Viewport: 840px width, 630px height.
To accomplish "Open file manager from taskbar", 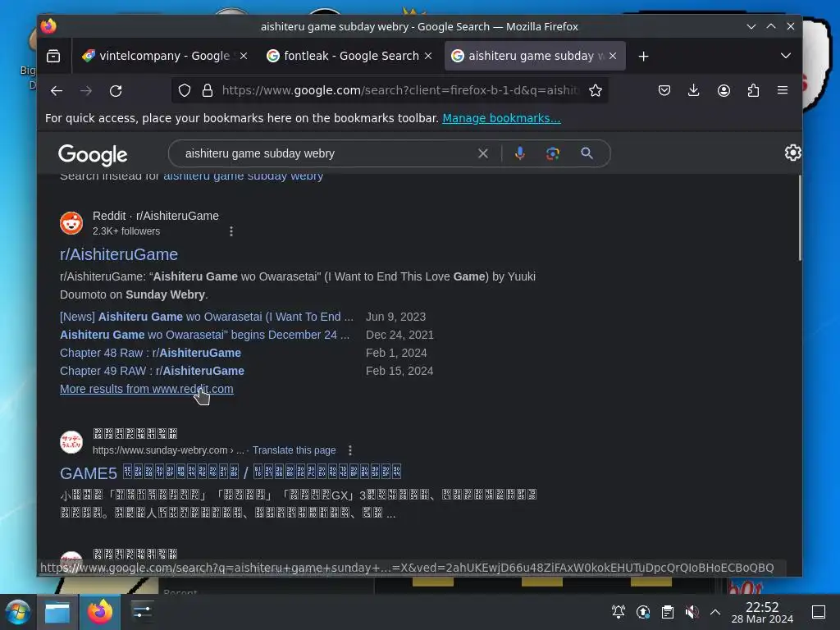I will point(57,612).
